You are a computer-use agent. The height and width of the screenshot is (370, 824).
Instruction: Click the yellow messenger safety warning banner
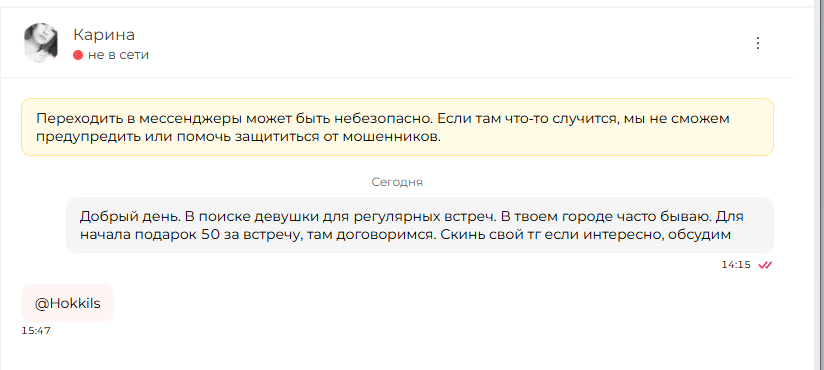tap(397, 127)
